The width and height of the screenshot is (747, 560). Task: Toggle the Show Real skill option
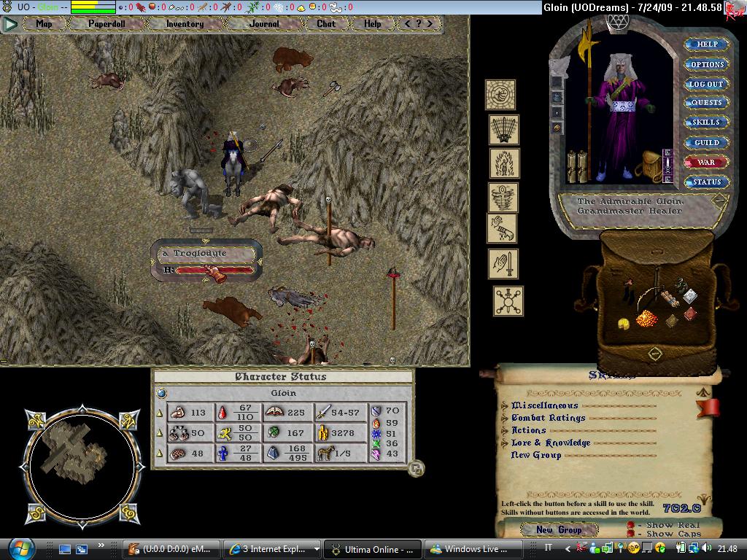[631, 525]
